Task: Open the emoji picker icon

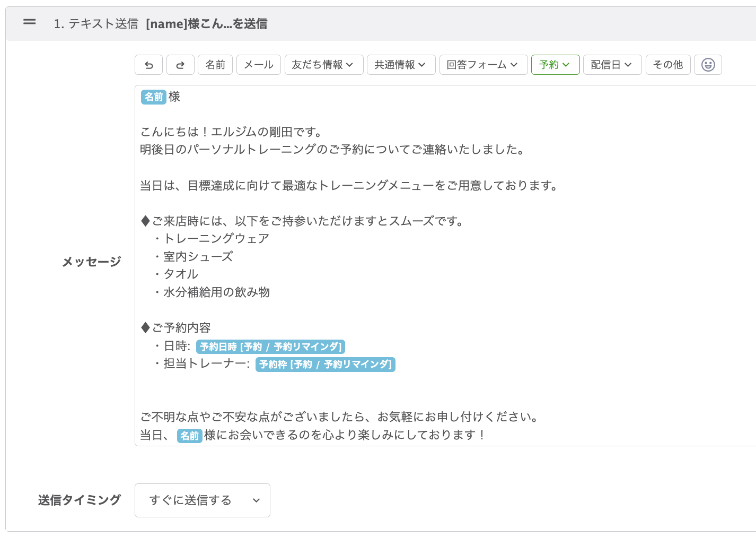Action: [708, 65]
